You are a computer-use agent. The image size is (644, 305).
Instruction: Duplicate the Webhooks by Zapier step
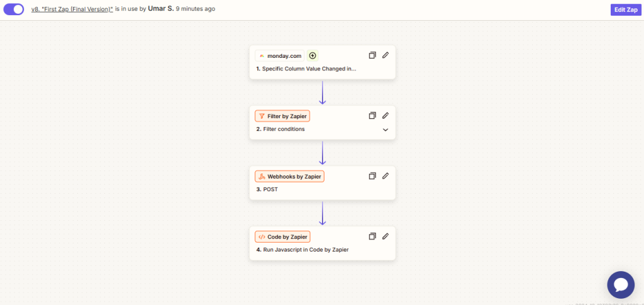pos(372,176)
